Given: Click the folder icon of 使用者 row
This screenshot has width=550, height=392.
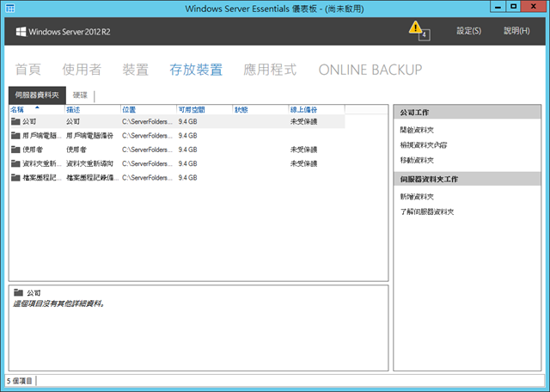Looking at the screenshot, I should click(x=15, y=150).
